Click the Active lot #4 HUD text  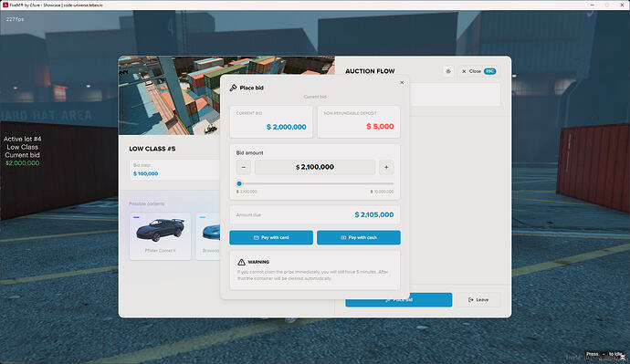click(23, 139)
